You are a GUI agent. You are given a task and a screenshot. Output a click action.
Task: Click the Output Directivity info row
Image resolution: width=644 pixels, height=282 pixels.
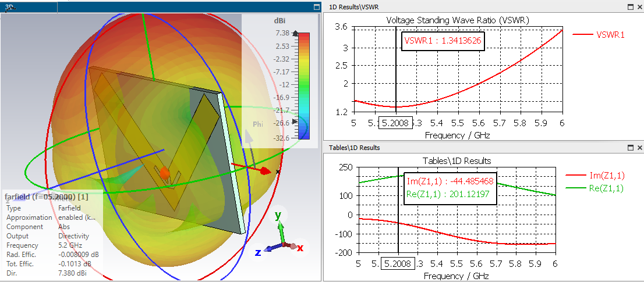[x=48, y=236]
